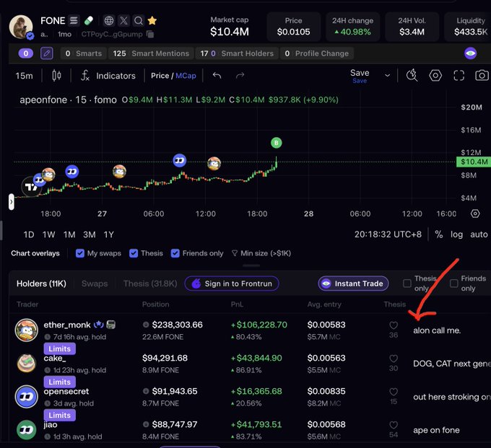Screen dimensions: 491x448
Task: Click the search icon beside FONE
Action: 139,21
